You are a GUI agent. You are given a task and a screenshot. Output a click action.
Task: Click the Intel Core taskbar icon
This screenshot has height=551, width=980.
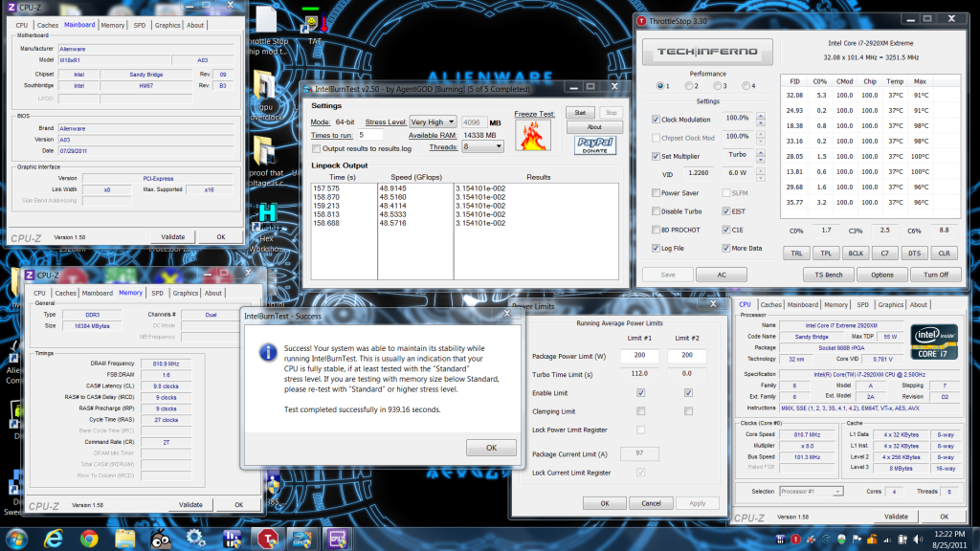coord(301,539)
